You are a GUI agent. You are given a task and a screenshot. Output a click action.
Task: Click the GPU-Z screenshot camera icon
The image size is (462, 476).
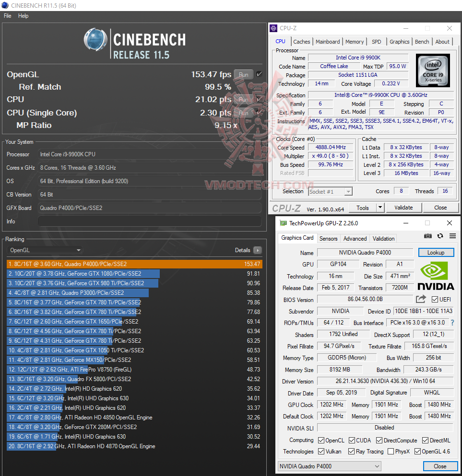[427, 236]
